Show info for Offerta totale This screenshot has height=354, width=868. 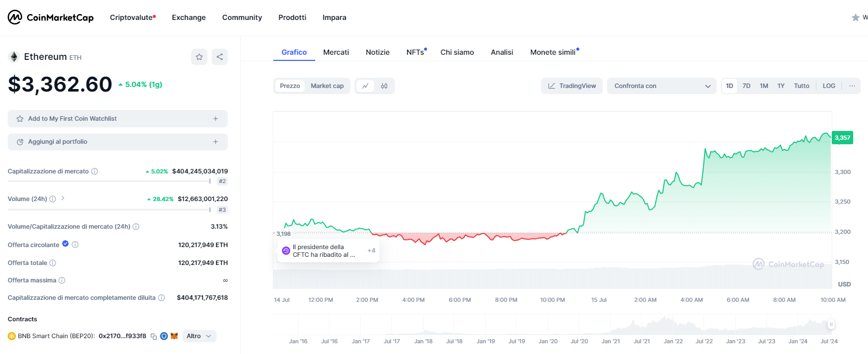point(53,263)
